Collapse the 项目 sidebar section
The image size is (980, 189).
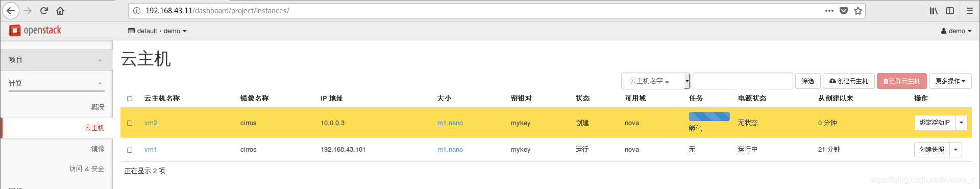[56, 60]
